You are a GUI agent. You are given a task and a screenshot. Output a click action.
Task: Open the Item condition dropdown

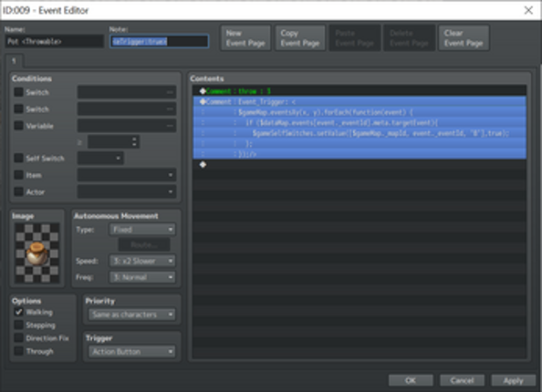(127, 175)
